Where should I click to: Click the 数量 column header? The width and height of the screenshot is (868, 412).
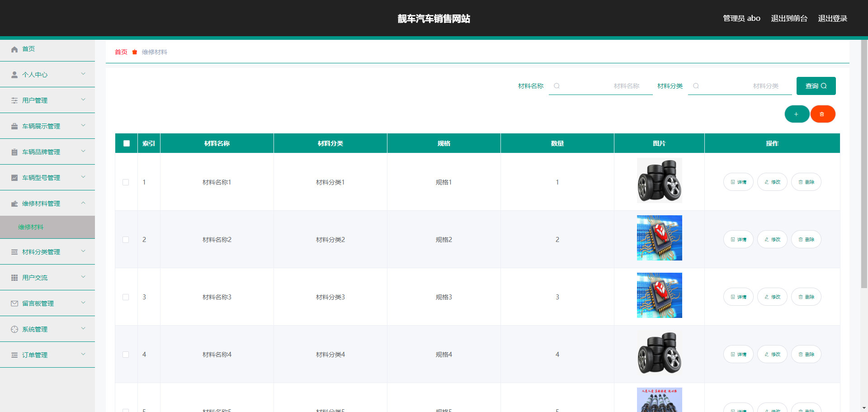pyautogui.click(x=557, y=143)
